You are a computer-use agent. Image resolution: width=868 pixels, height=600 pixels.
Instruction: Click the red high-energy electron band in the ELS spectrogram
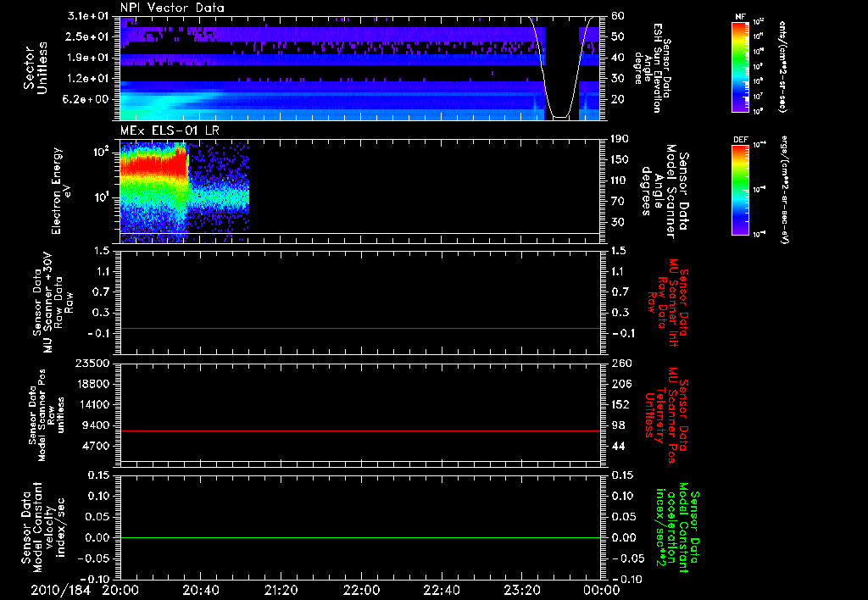153,165
